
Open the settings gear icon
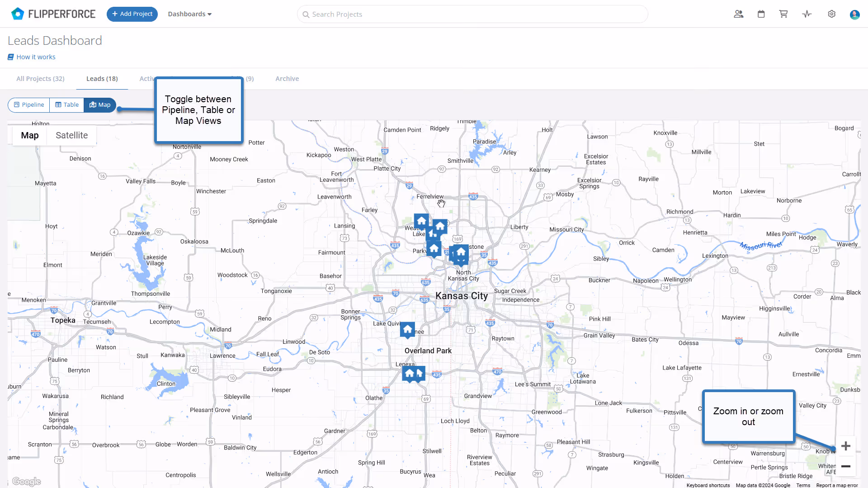(x=832, y=14)
